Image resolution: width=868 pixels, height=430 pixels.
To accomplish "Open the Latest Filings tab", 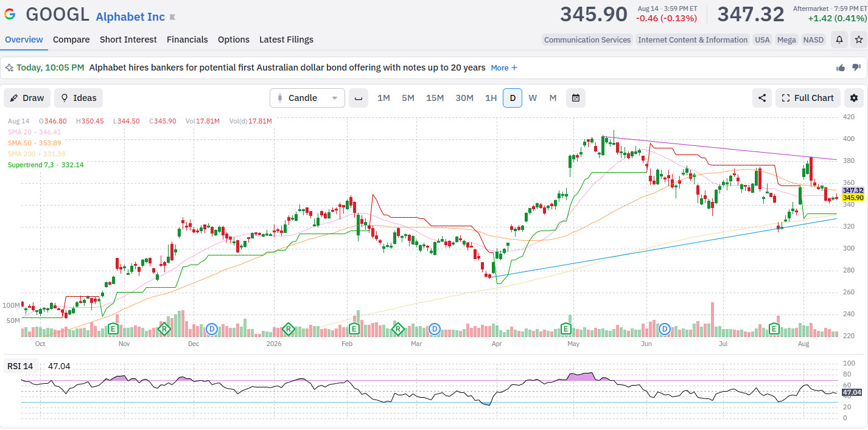I will click(286, 40).
